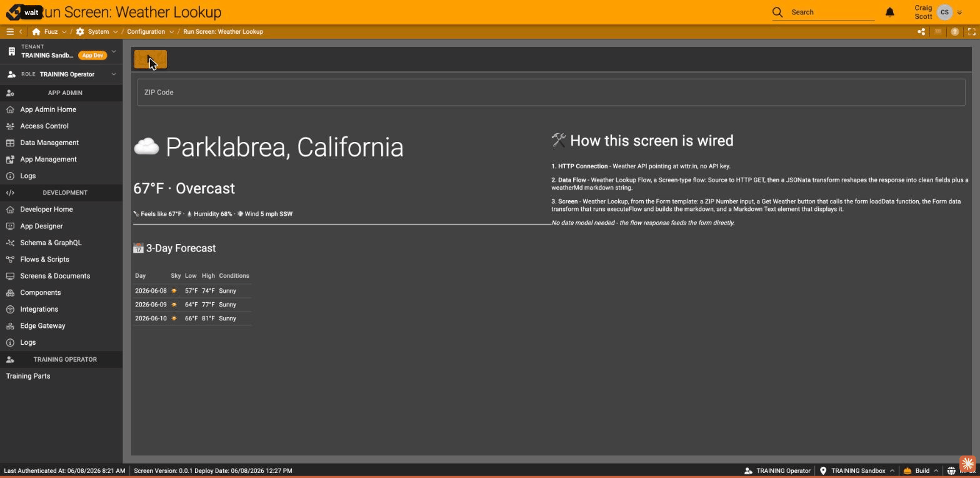Click the Integrations icon
The width and height of the screenshot is (980, 478).
(x=10, y=309)
